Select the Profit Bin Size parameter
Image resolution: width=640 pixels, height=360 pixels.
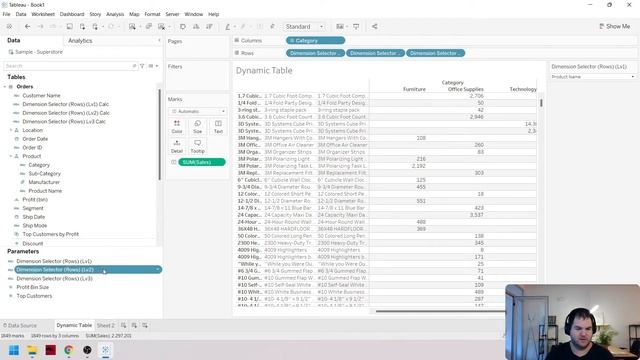(33, 287)
